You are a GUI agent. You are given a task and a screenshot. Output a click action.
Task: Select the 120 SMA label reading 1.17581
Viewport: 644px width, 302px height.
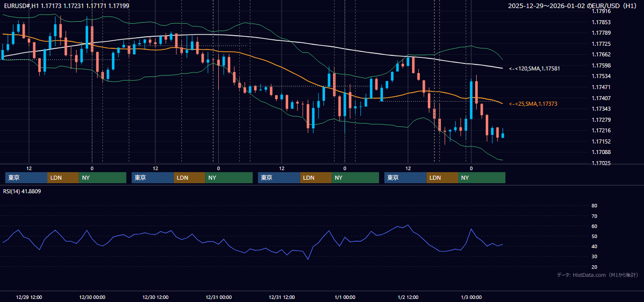pos(535,68)
